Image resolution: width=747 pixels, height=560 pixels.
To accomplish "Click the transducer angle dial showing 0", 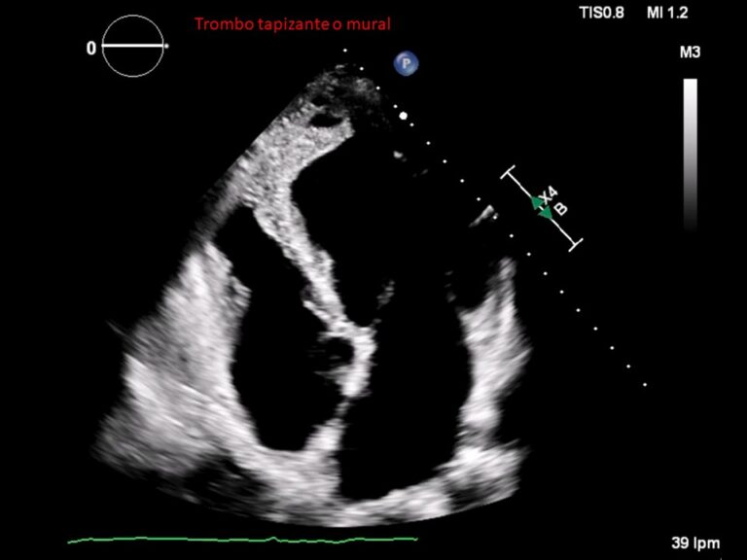I will (x=133, y=47).
